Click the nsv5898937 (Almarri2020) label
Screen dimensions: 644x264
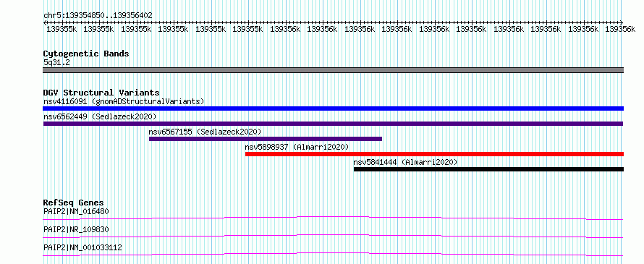pyautogui.click(x=297, y=147)
